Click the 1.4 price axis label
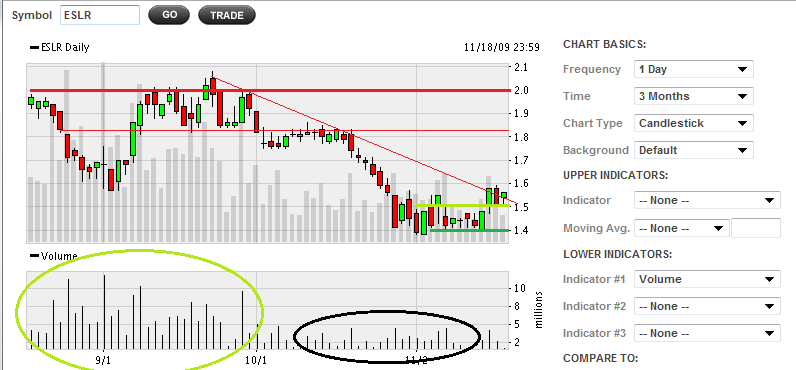 [521, 230]
